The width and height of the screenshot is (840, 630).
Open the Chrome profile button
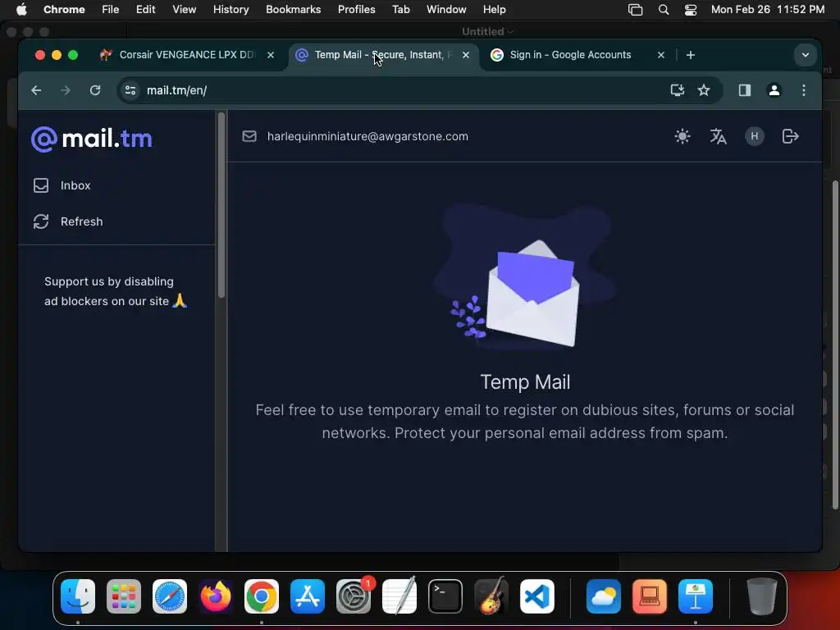pos(774,90)
